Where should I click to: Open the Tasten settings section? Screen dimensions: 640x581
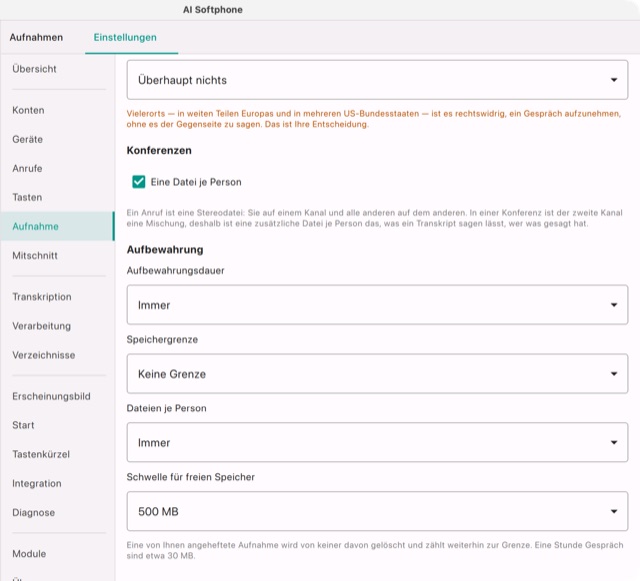click(57, 197)
